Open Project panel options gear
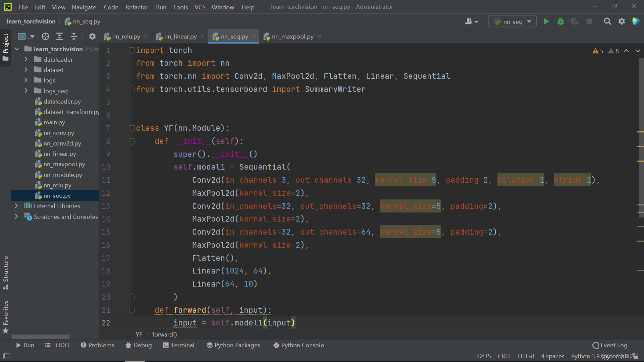 click(92, 37)
